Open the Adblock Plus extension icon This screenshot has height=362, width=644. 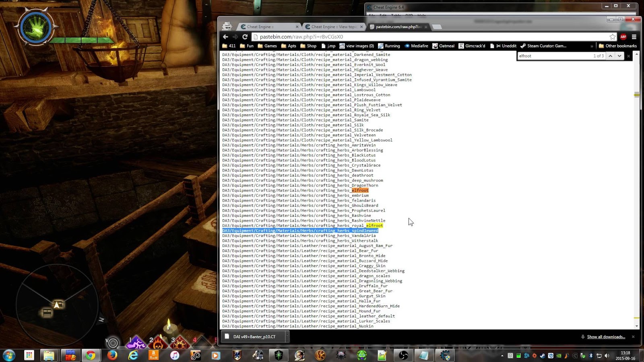click(623, 37)
